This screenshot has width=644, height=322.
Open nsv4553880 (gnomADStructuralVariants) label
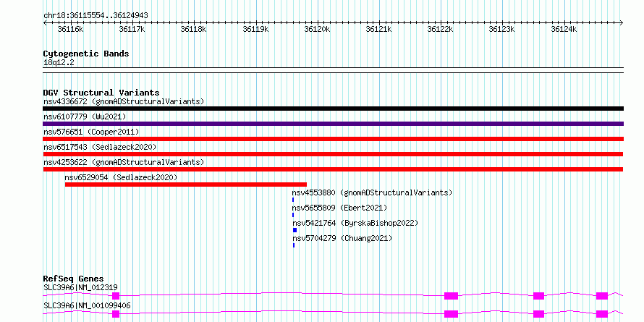point(373,192)
